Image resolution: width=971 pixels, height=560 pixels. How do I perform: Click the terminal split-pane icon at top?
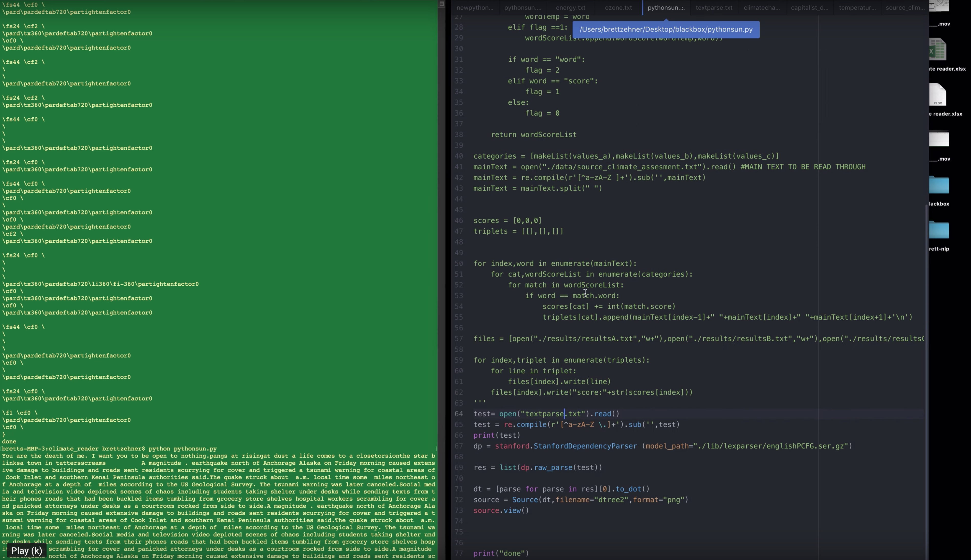pyautogui.click(x=442, y=4)
